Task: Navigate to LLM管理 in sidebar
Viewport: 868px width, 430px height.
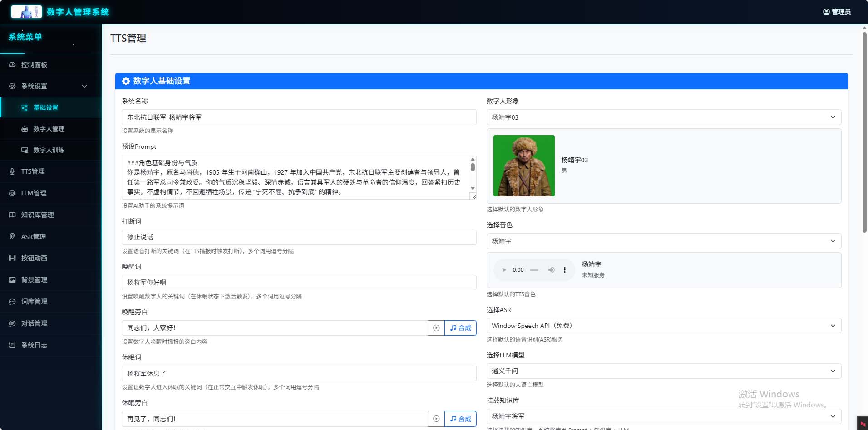Action: click(x=34, y=193)
